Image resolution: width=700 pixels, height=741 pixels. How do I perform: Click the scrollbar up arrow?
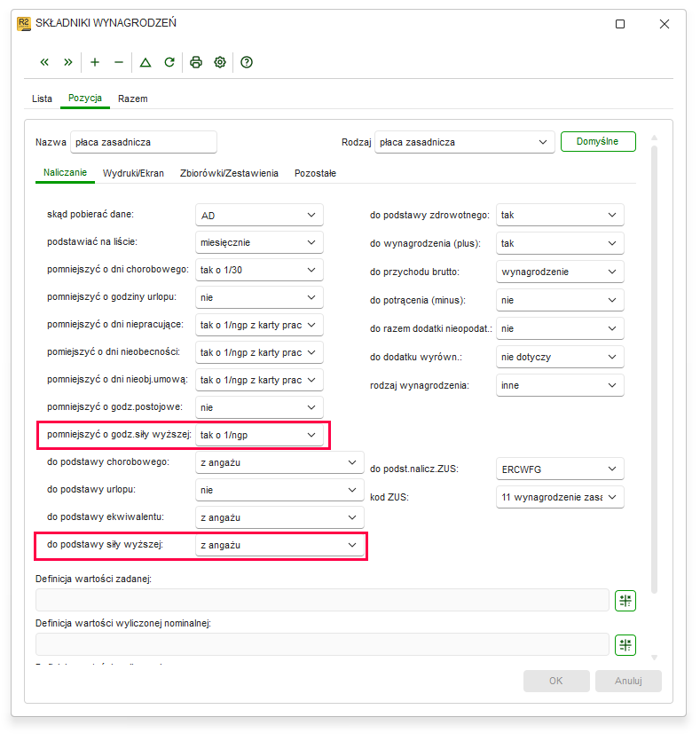[654, 138]
